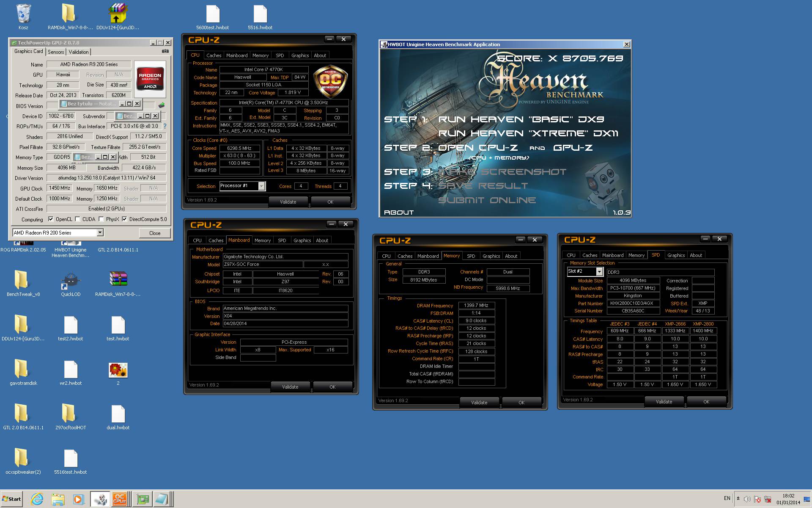Toggle the CUDA checkbox in GPU-Z
Screen dimensions: 812x508
77,219
